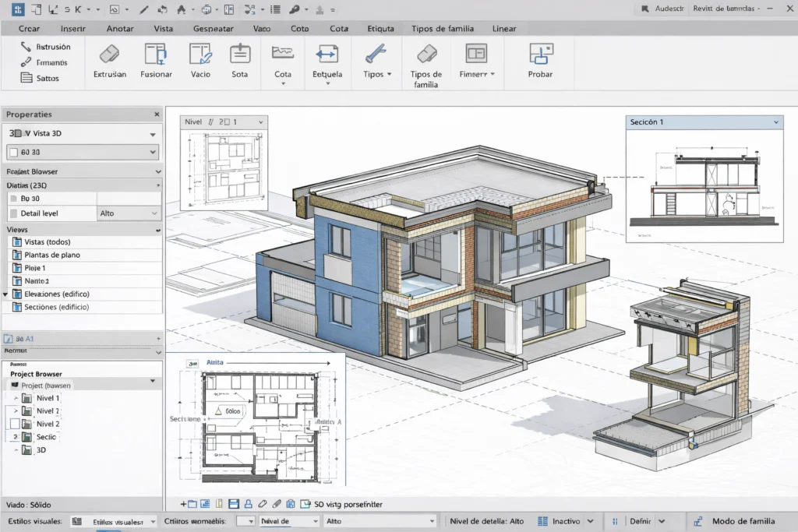Screen dimensions: 798x532
Task: Click the blue swatch beside Estilos visuales
Action: 75,520
